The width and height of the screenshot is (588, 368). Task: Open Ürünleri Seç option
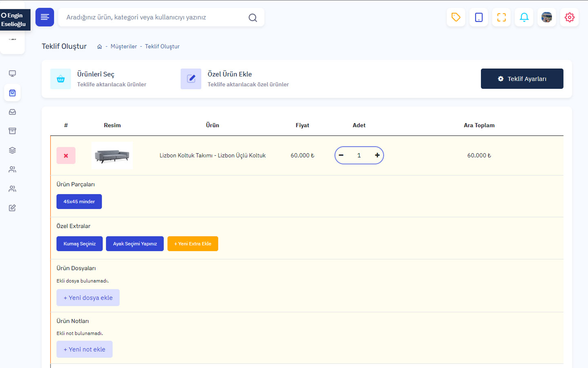[x=98, y=79]
